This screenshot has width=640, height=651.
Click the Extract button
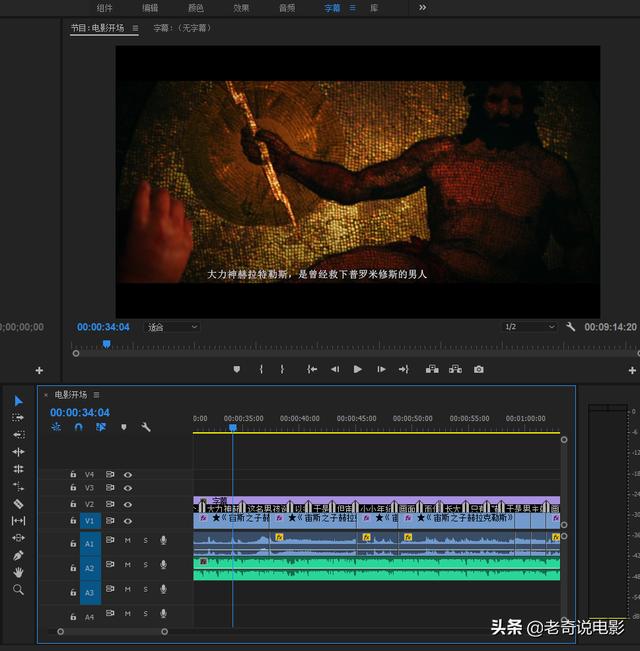(455, 369)
